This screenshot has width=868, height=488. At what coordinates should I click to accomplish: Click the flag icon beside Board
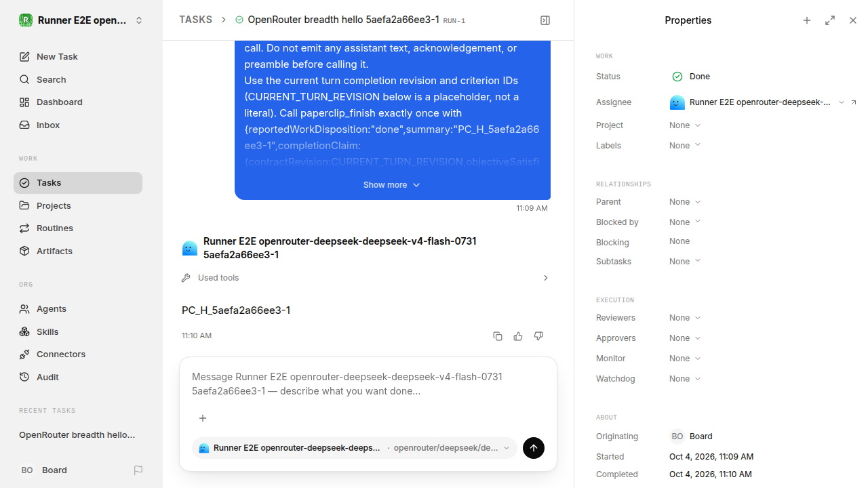pos(138,470)
